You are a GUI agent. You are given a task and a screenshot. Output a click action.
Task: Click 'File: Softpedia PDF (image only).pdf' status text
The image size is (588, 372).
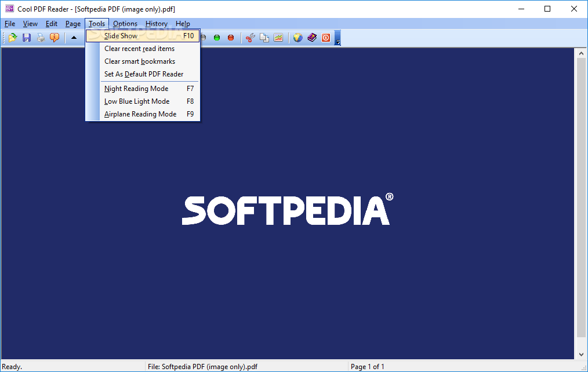click(202, 367)
